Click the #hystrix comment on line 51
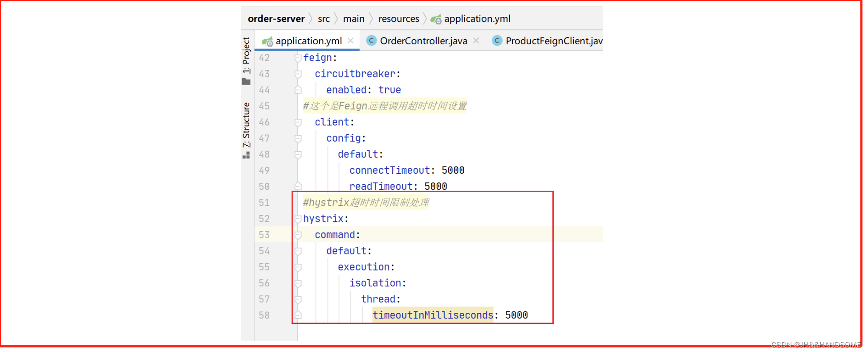 366,203
